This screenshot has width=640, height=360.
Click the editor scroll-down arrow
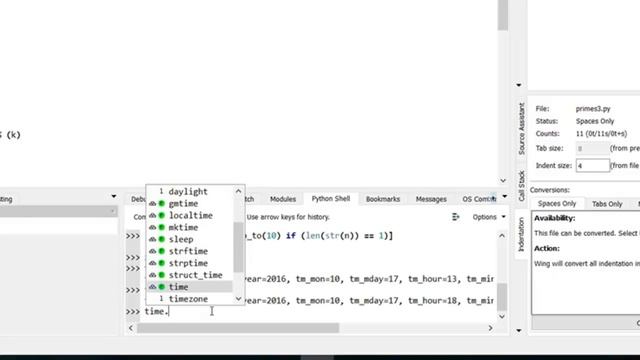[503, 180]
